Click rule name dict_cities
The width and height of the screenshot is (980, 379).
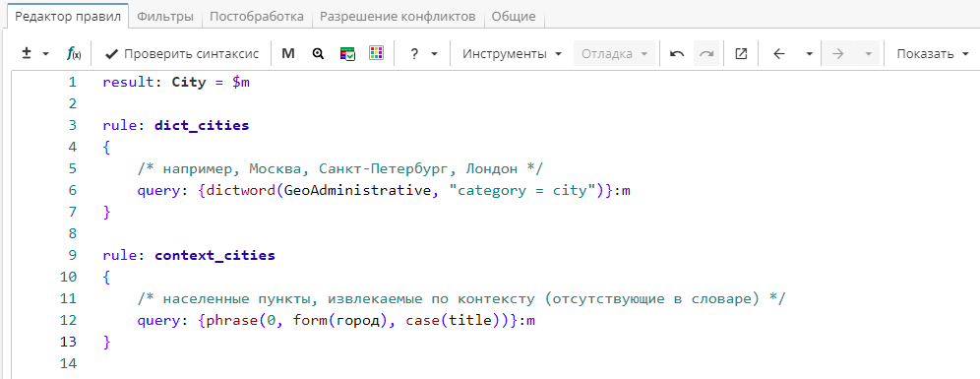(x=202, y=125)
